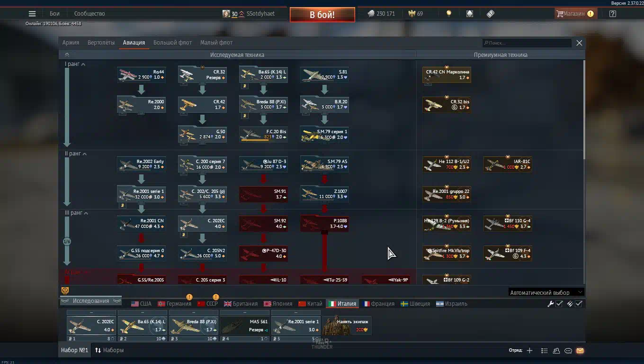Open the contacts list icon
This screenshot has width=644, height=364.
545,351
